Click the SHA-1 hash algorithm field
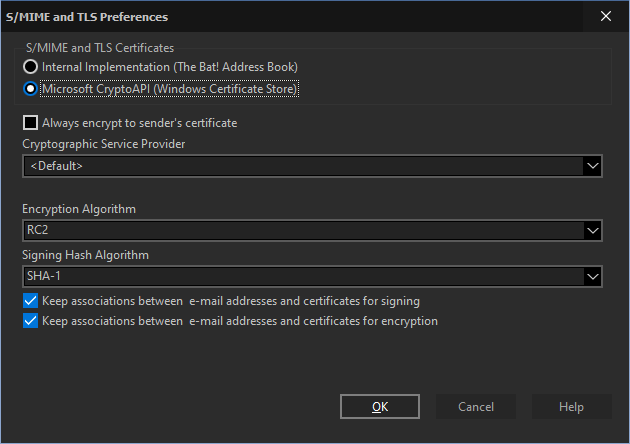630x444 pixels. point(312,276)
